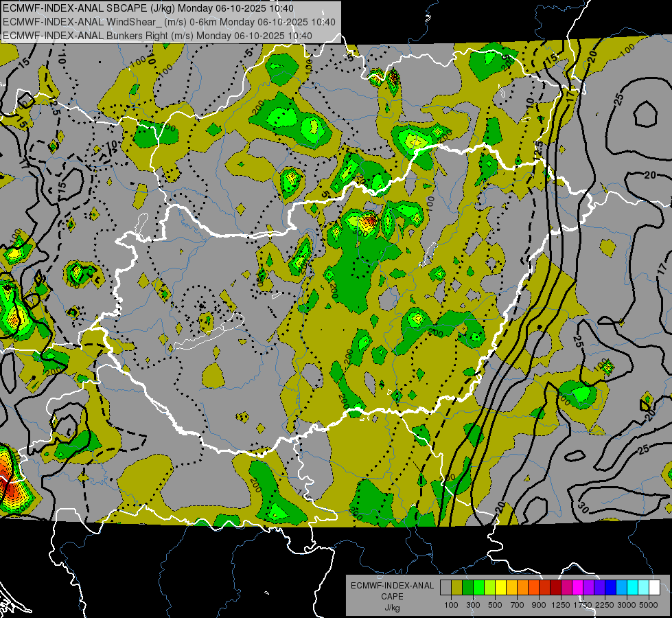Screen dimensions: 672x618
Task: Click the Bunkers Right (m/s) title line
Action: (x=157, y=35)
